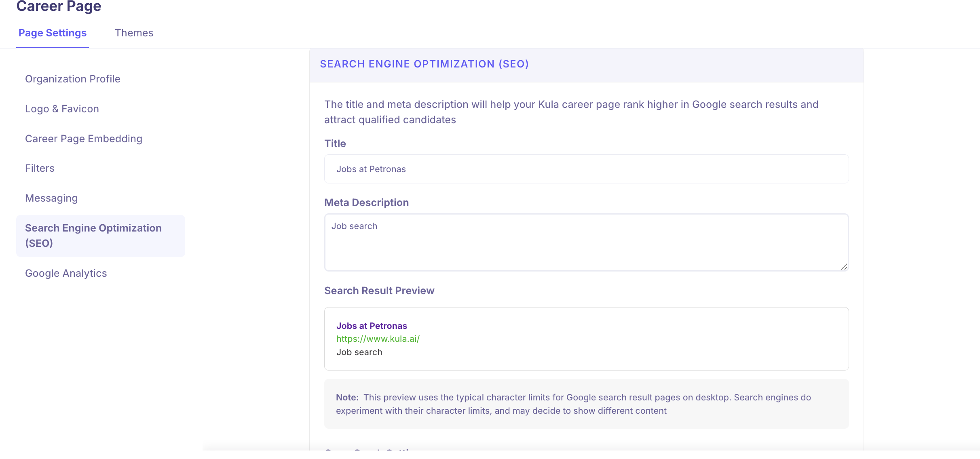This screenshot has width=980, height=459.
Task: Open the Filters settings section
Action: pyautogui.click(x=40, y=168)
